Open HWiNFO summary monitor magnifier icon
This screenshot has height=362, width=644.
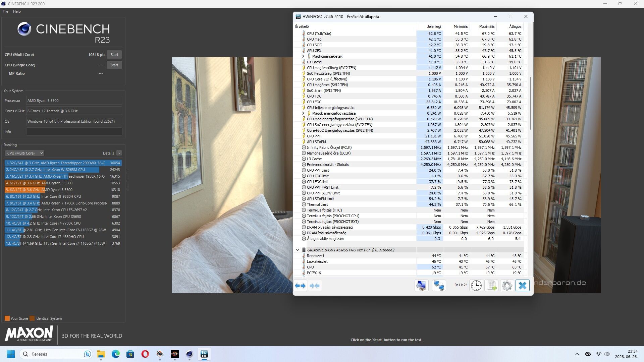pos(421,286)
